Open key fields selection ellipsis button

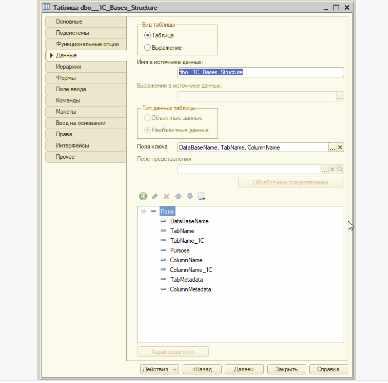coord(332,147)
